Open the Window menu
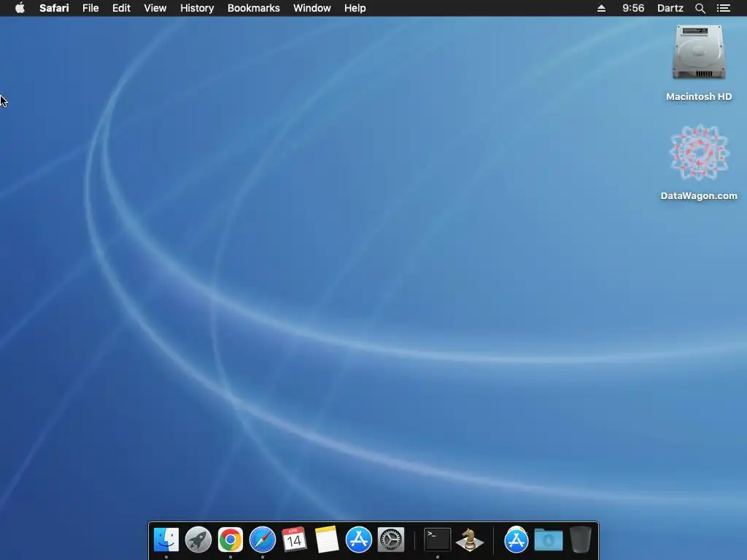Image resolution: width=747 pixels, height=560 pixels. [x=311, y=8]
